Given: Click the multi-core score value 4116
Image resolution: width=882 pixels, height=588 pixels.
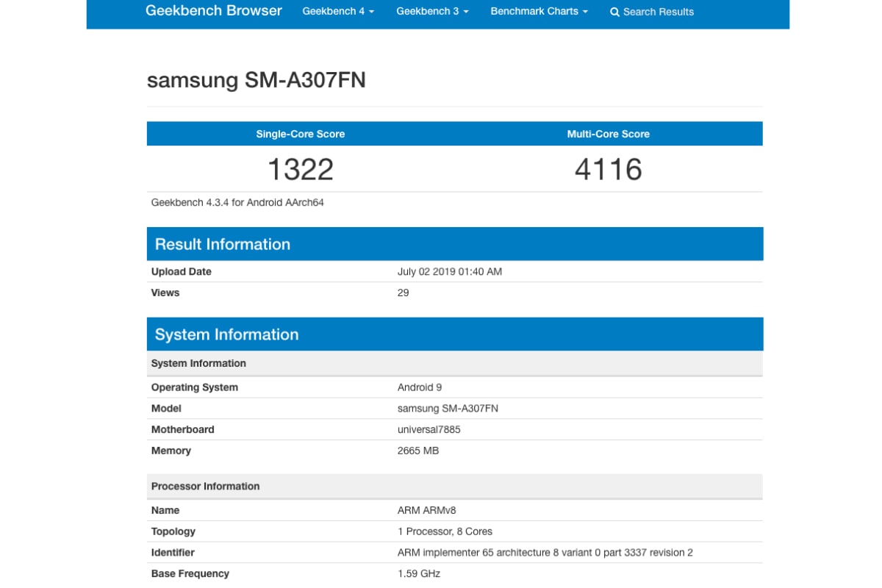Looking at the screenshot, I should (x=608, y=170).
